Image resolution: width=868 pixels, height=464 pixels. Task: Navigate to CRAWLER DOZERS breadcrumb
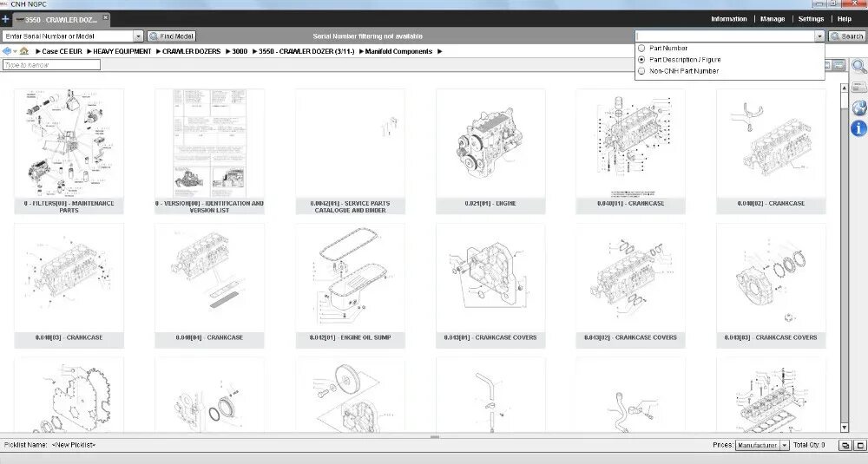pyautogui.click(x=192, y=51)
